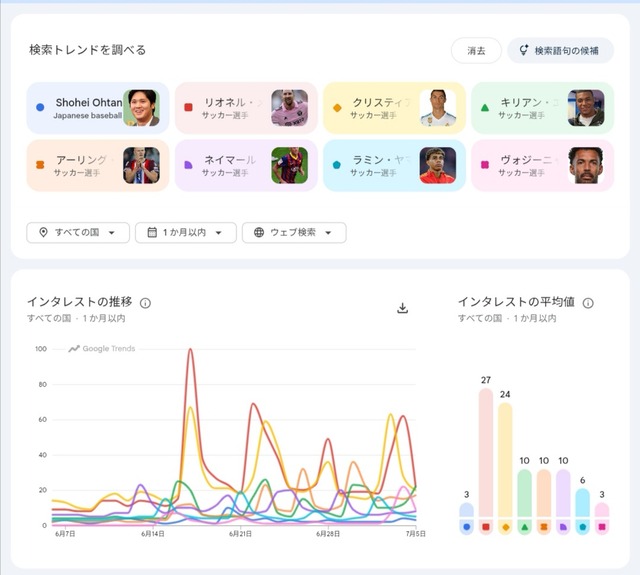Click the red average bar labeled 27
Image resolution: width=640 pixels, height=575 pixels.
(486, 453)
